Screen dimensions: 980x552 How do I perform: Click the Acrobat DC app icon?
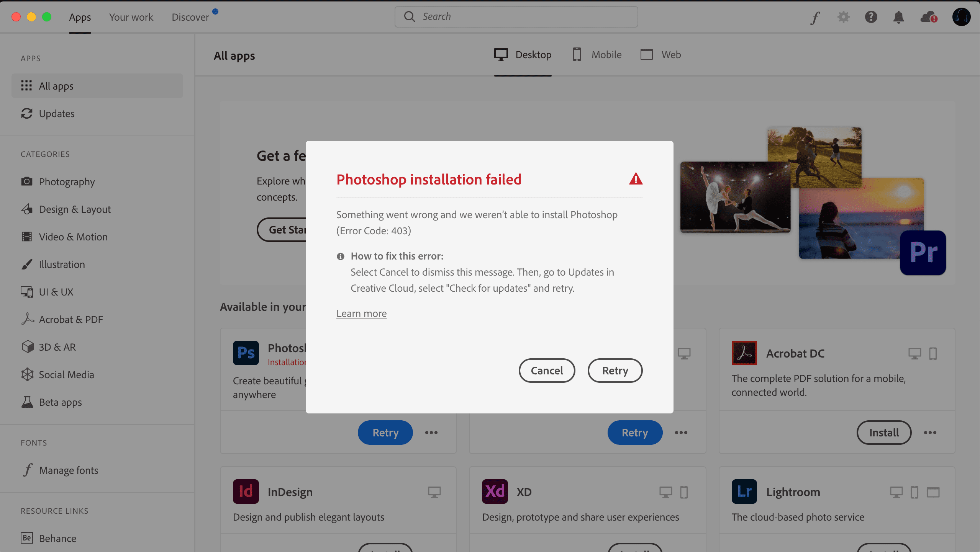coord(744,353)
